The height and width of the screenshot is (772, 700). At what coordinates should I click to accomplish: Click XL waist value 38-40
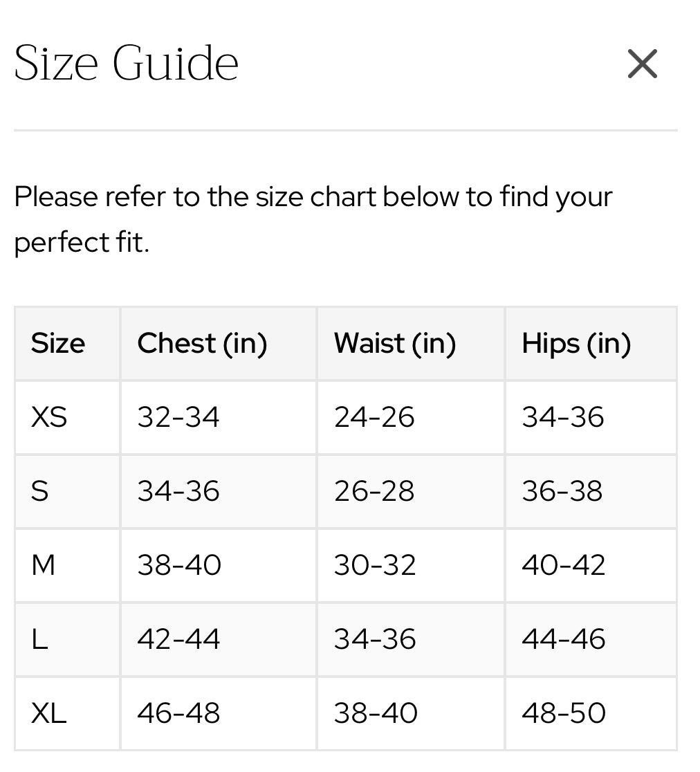(x=376, y=713)
